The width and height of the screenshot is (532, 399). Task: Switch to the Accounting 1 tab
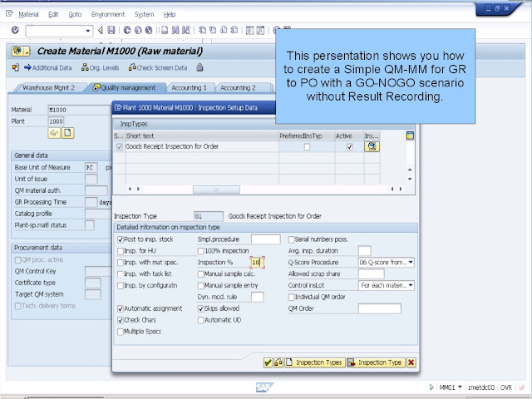pyautogui.click(x=190, y=87)
